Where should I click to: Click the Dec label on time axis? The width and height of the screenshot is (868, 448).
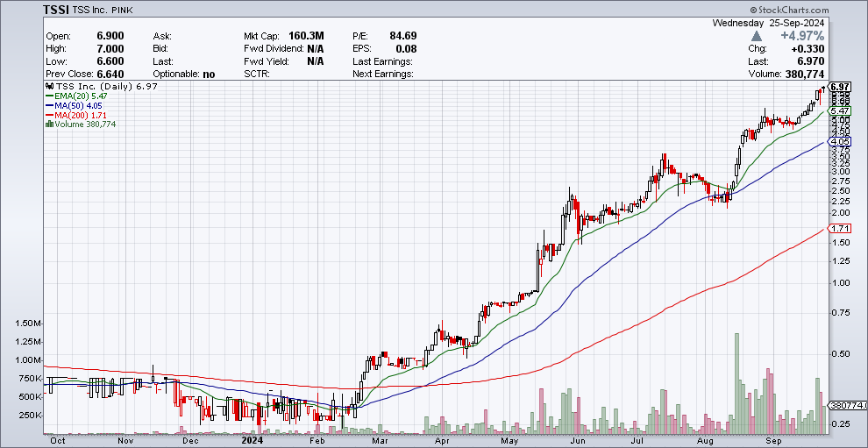click(190, 441)
